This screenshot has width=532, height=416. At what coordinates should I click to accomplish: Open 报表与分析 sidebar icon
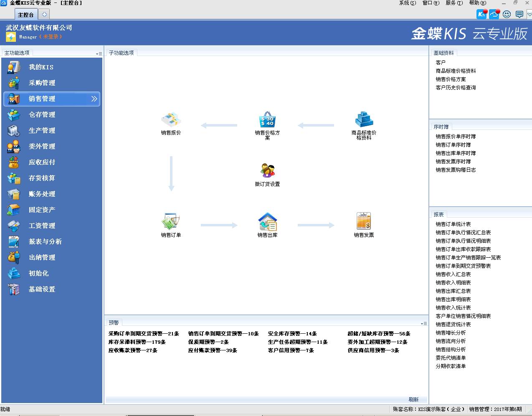[x=14, y=242]
